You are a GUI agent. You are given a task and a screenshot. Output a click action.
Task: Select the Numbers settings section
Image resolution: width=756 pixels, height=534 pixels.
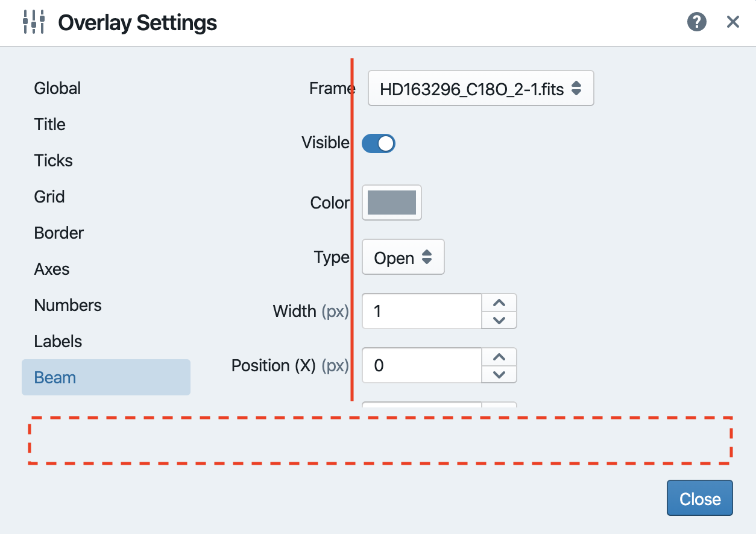pos(68,305)
